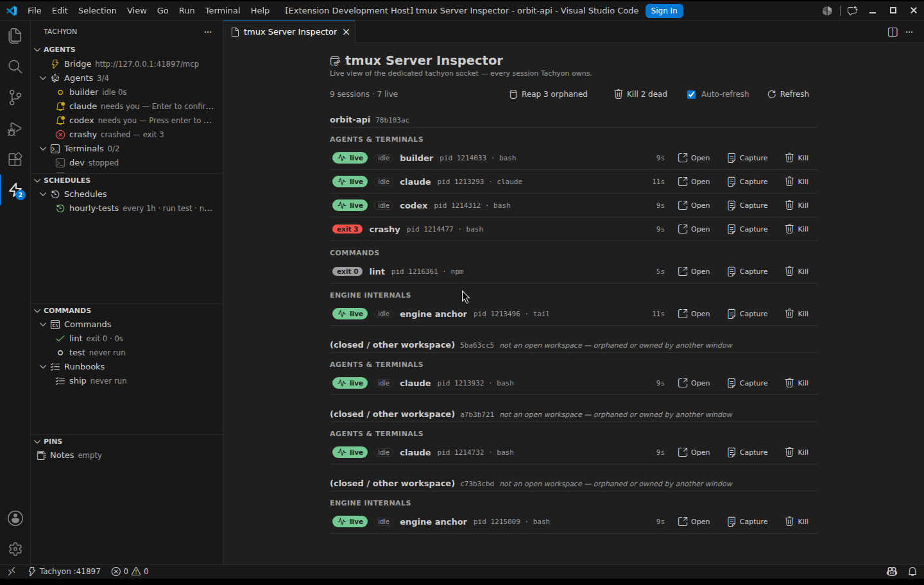The width and height of the screenshot is (924, 585).
Task: Open Run and Debug view
Action: point(15,128)
